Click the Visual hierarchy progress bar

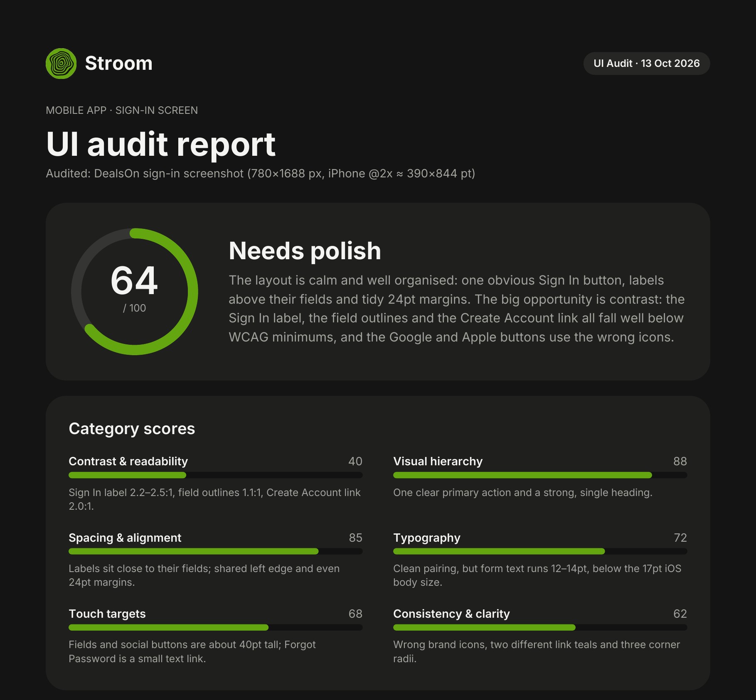coord(540,475)
